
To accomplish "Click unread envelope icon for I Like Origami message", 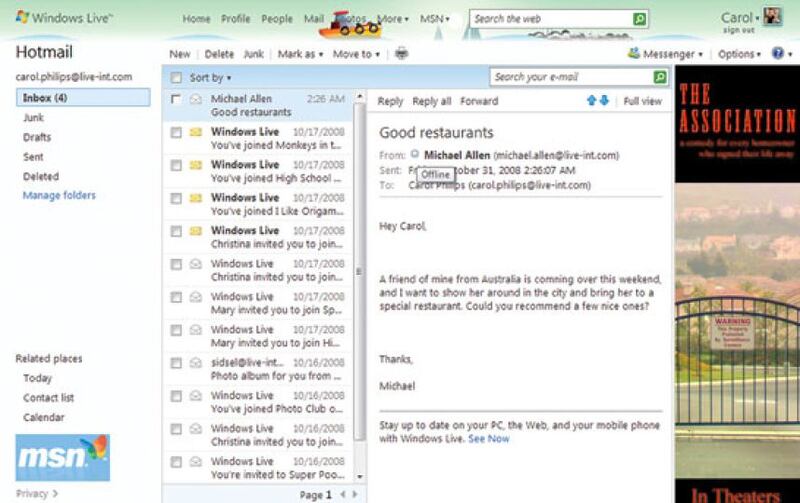I will coord(196,198).
